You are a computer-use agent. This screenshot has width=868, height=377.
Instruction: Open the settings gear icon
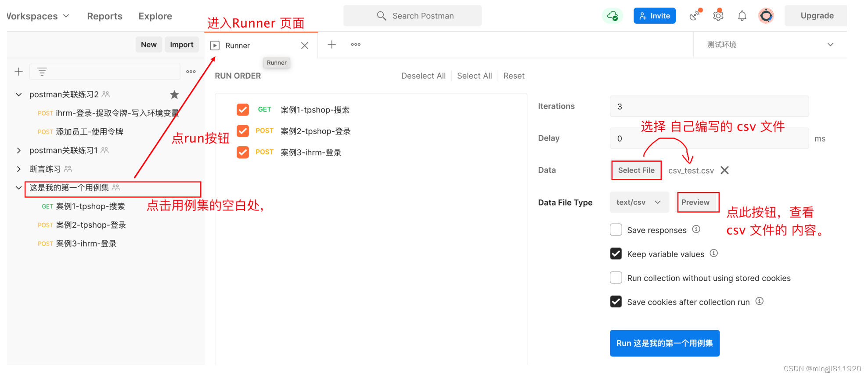point(718,16)
